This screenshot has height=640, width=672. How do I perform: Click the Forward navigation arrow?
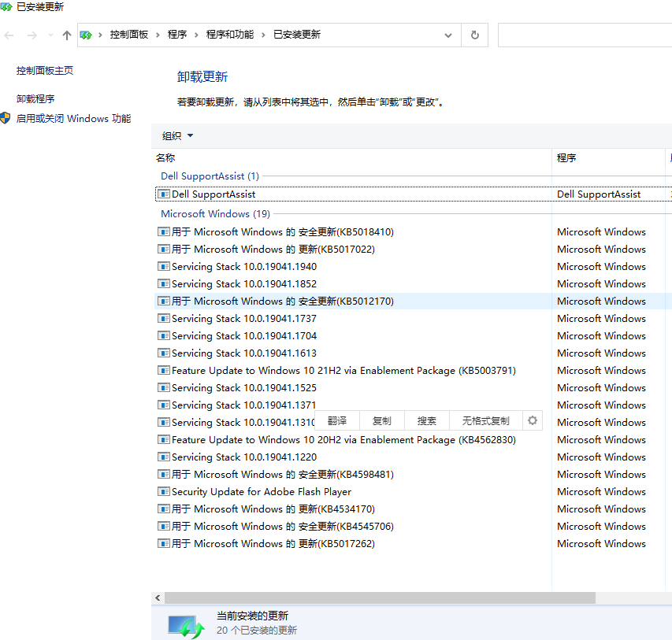coord(32,35)
